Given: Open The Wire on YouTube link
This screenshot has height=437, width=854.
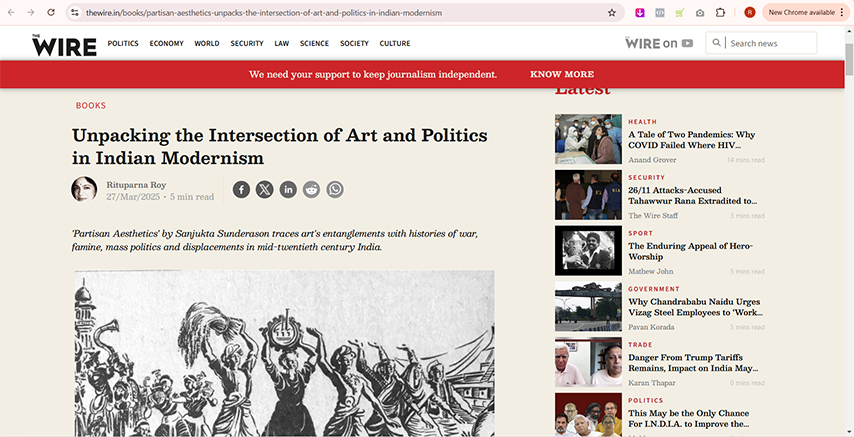Looking at the screenshot, I should [x=659, y=43].
